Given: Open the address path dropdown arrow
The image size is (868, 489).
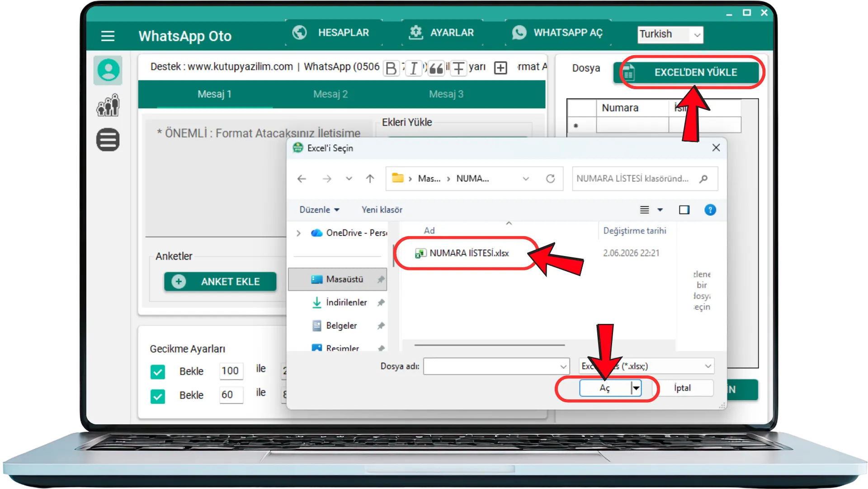Looking at the screenshot, I should click(526, 179).
